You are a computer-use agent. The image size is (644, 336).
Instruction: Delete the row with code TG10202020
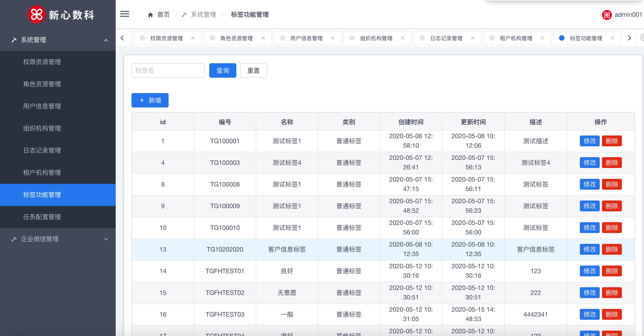[611, 249]
